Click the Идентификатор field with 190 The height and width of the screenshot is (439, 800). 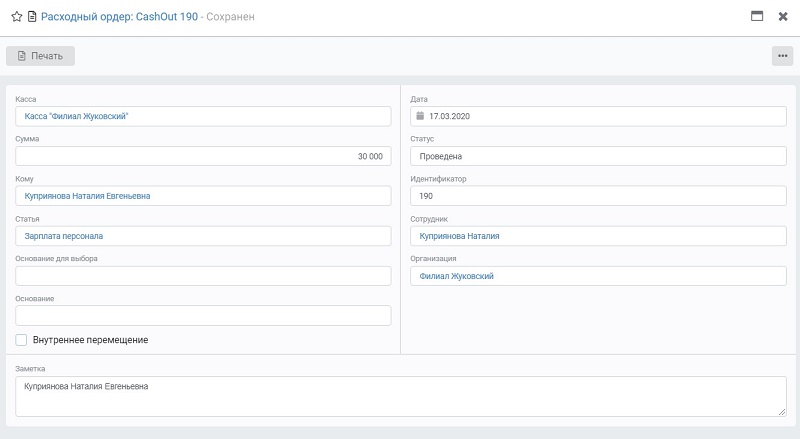(x=598, y=196)
